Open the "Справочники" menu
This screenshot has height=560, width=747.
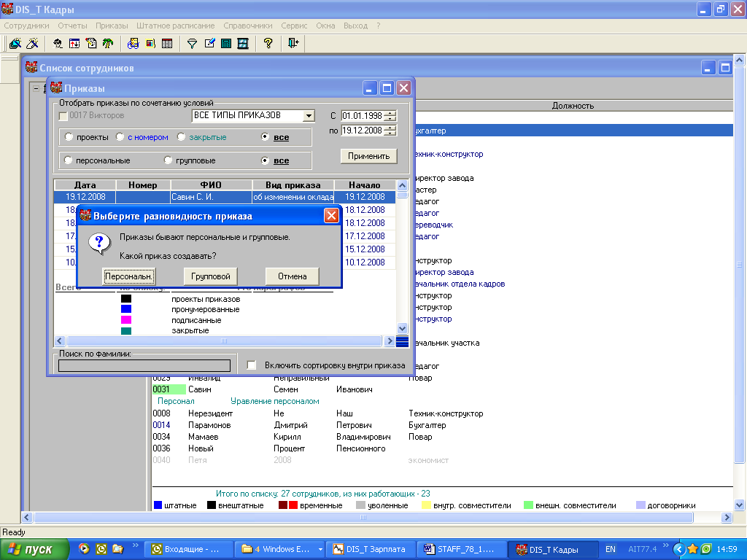[x=248, y=26]
